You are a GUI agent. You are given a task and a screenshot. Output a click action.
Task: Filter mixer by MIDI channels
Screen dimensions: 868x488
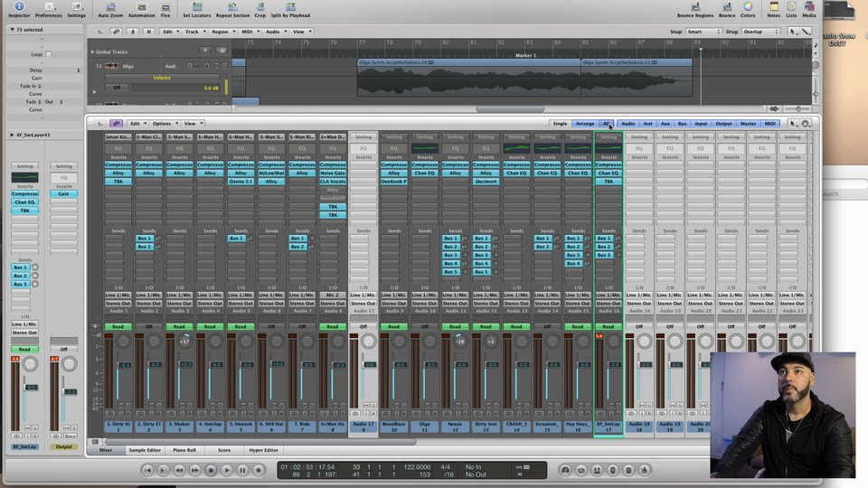click(x=770, y=124)
